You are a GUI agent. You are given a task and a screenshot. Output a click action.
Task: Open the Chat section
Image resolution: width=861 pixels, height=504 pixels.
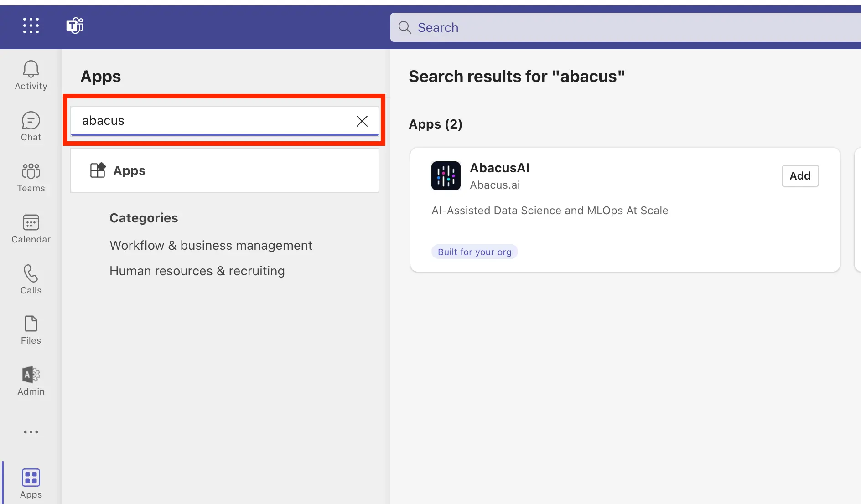pos(30,126)
